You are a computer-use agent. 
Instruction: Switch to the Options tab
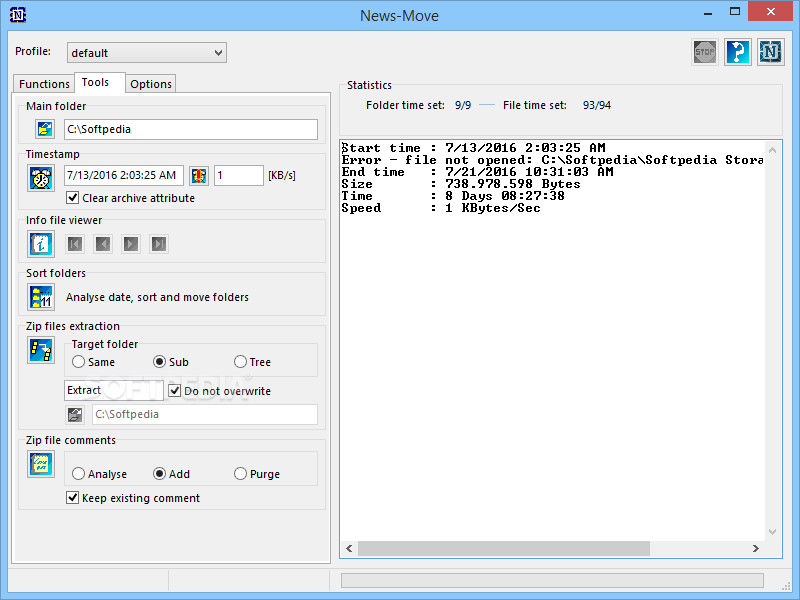click(x=151, y=84)
